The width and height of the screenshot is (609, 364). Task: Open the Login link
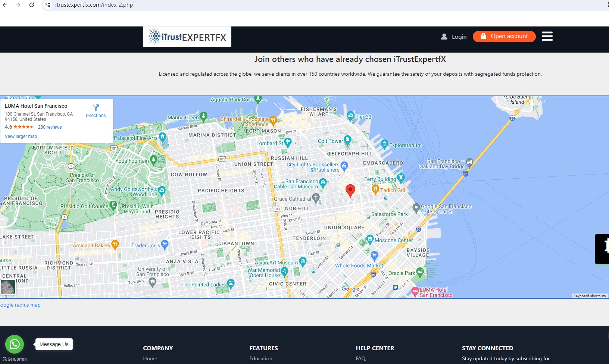point(454,37)
